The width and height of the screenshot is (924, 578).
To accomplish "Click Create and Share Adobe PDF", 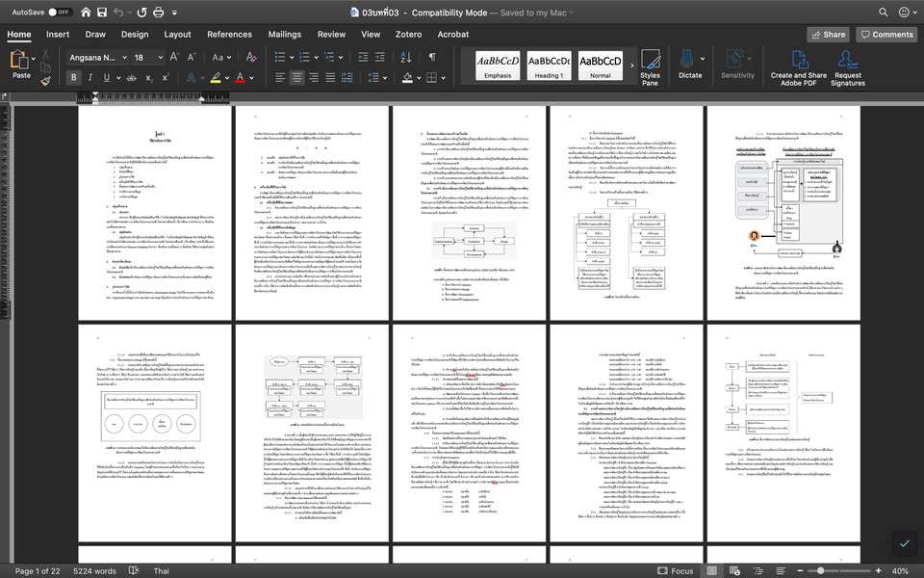I will [x=799, y=67].
